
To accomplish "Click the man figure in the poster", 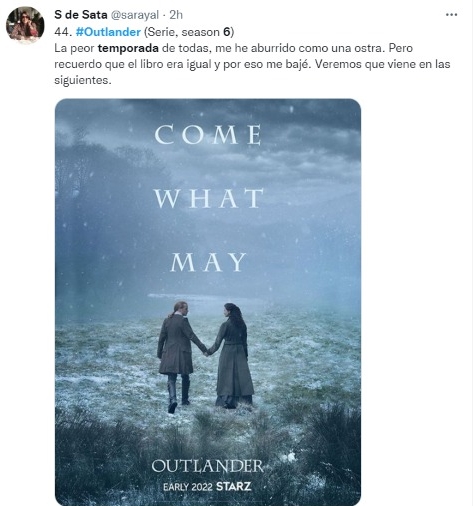I will point(177,357).
